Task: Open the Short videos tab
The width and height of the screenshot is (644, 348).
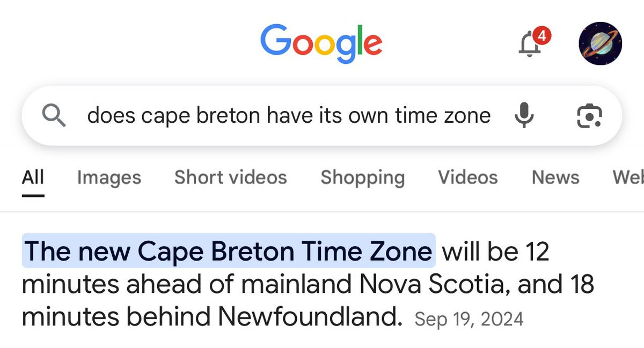Action: point(230,177)
